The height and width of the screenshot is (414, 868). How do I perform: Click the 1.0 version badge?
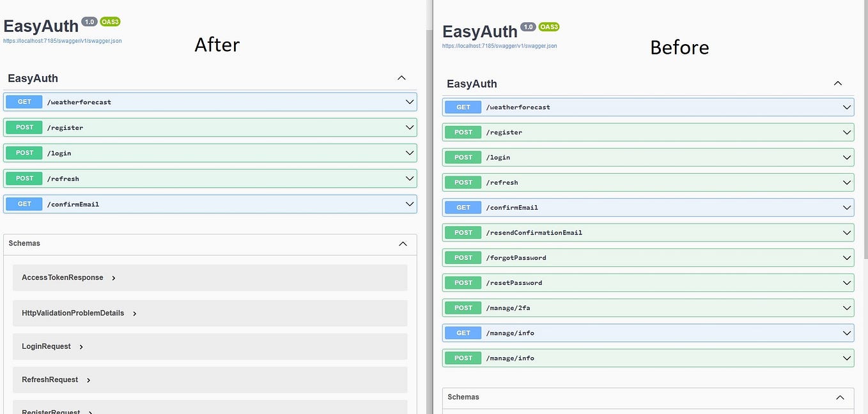pos(89,21)
